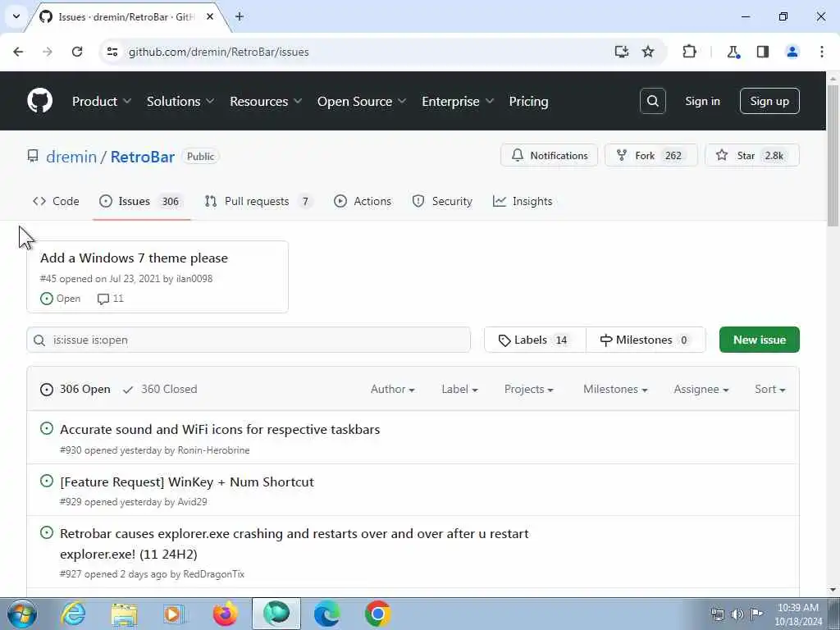Open Notifications button
The width and height of the screenshot is (840, 630).
click(x=549, y=155)
